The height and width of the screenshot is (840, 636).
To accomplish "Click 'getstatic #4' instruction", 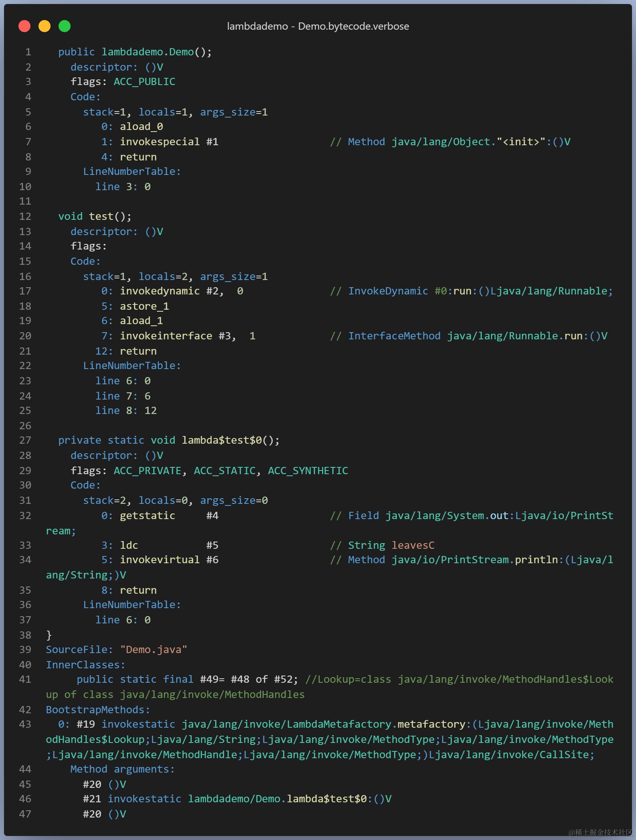I will click(x=169, y=515).
